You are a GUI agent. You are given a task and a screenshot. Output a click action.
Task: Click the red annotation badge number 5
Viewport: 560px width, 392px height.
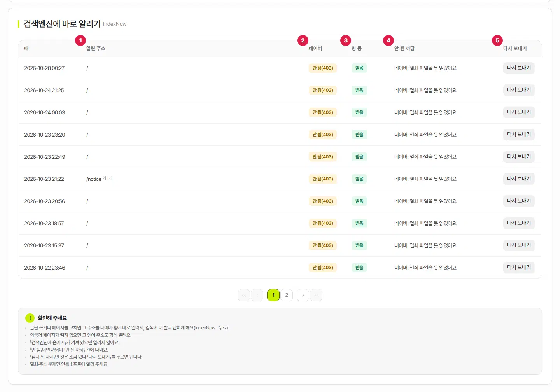[x=497, y=40]
